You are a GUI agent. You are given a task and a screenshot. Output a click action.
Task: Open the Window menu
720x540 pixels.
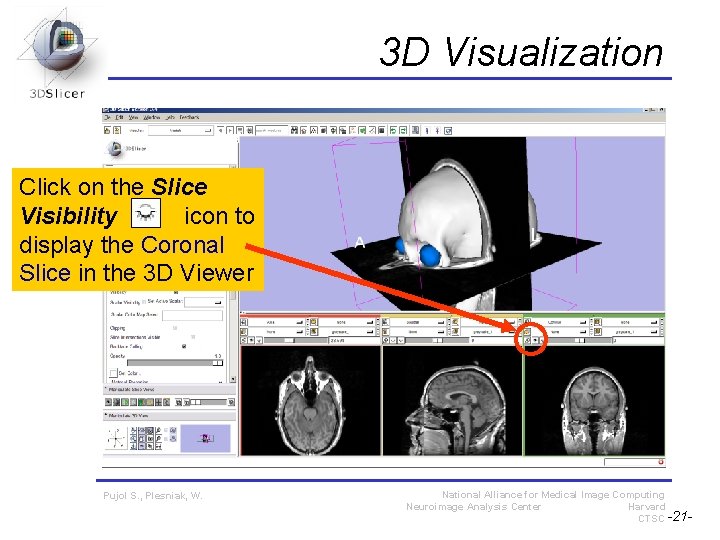tap(151, 118)
